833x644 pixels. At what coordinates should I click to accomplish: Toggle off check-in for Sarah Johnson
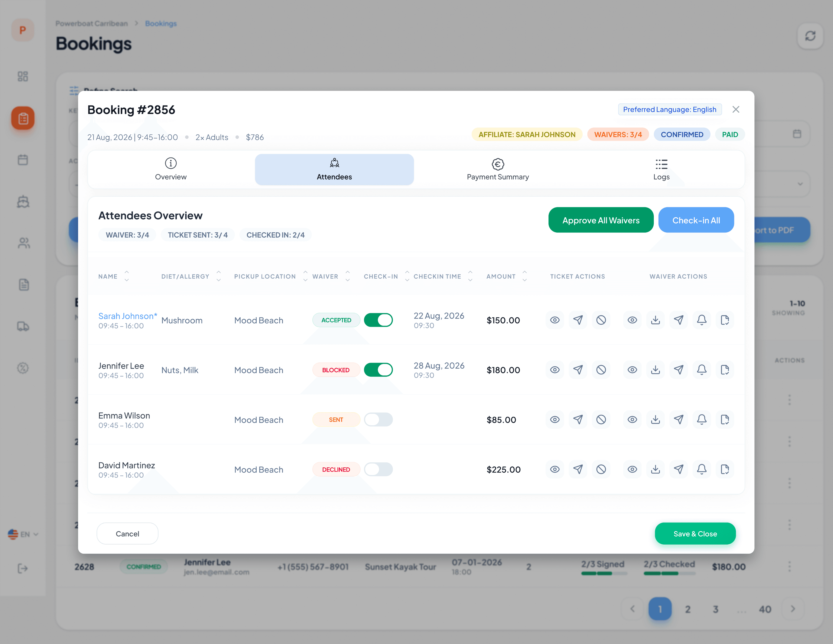point(378,320)
